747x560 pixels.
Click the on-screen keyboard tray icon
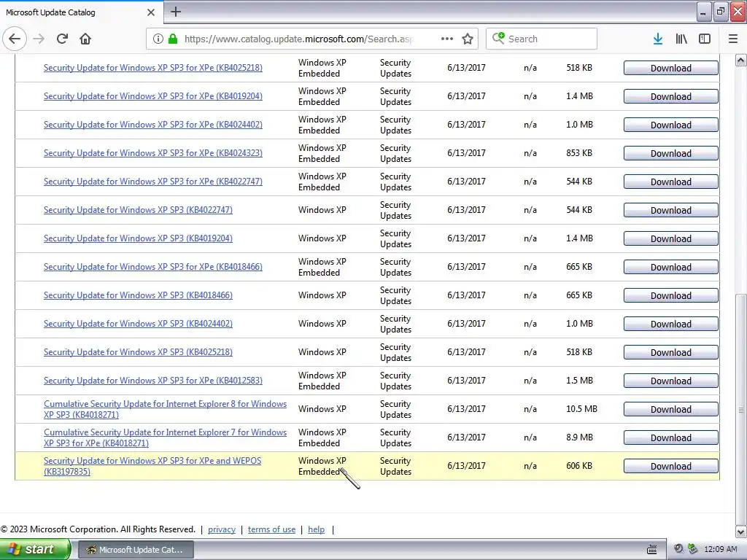point(651,550)
